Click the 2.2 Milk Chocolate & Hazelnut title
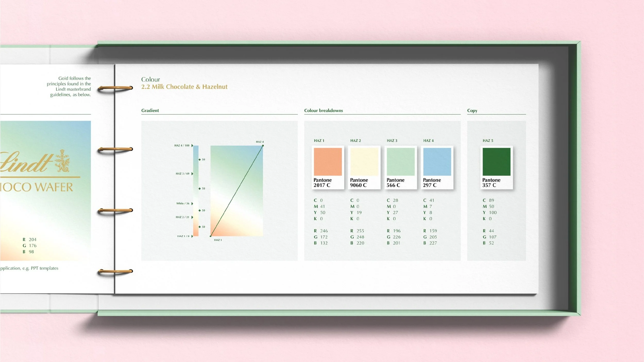644x362 pixels. pyautogui.click(x=184, y=87)
